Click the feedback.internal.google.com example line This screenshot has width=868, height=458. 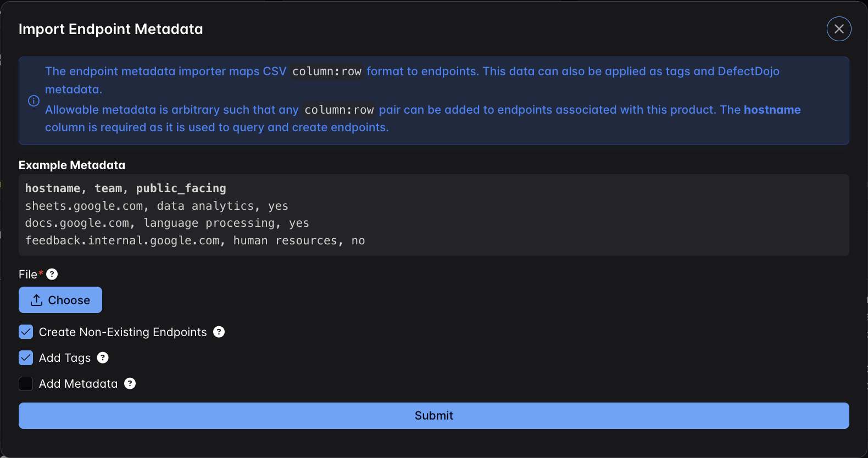tap(195, 241)
